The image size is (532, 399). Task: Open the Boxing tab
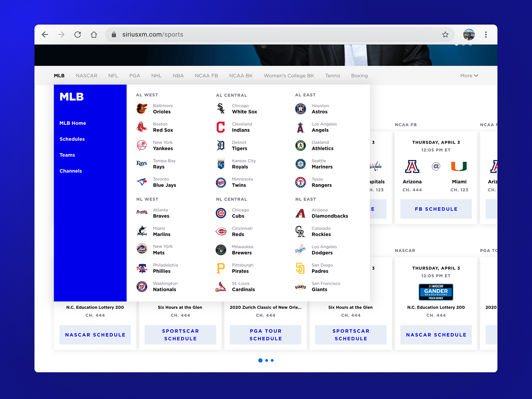[359, 75]
